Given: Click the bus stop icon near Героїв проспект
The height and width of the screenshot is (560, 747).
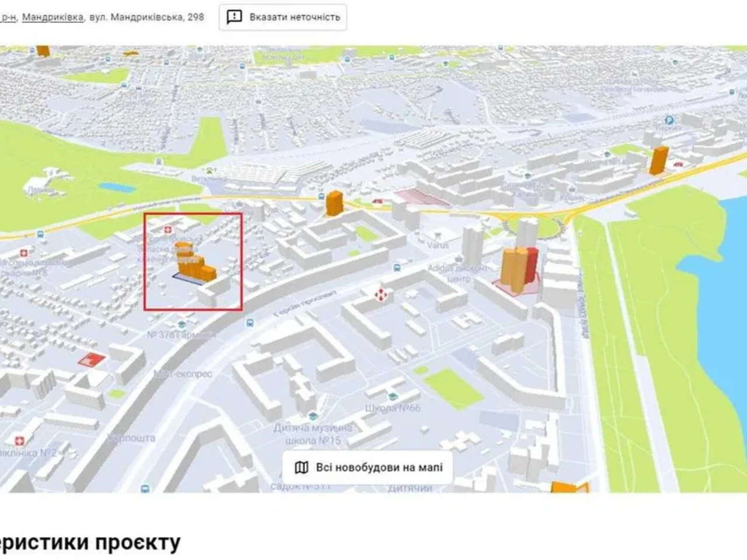Looking at the screenshot, I should (250, 323).
